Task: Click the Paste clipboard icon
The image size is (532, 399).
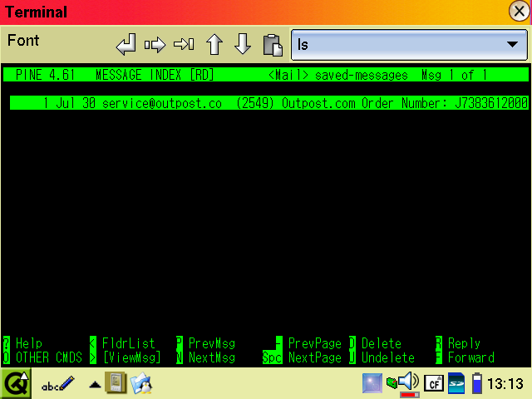Action: (x=273, y=45)
